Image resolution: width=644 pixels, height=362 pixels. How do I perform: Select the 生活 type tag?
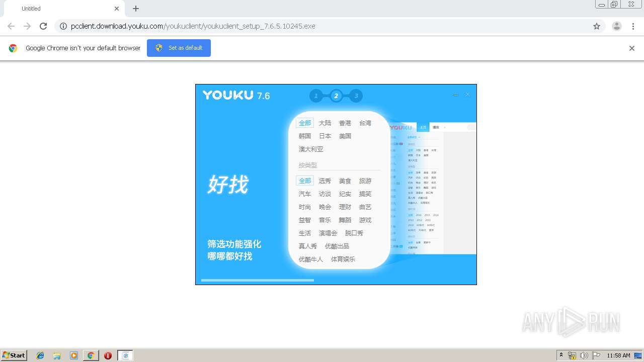305,233
